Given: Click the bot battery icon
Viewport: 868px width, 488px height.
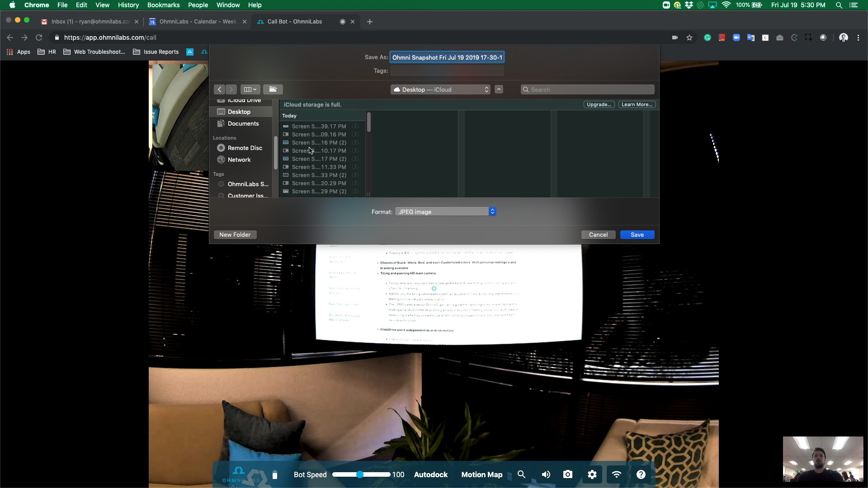Looking at the screenshot, I should point(275,474).
